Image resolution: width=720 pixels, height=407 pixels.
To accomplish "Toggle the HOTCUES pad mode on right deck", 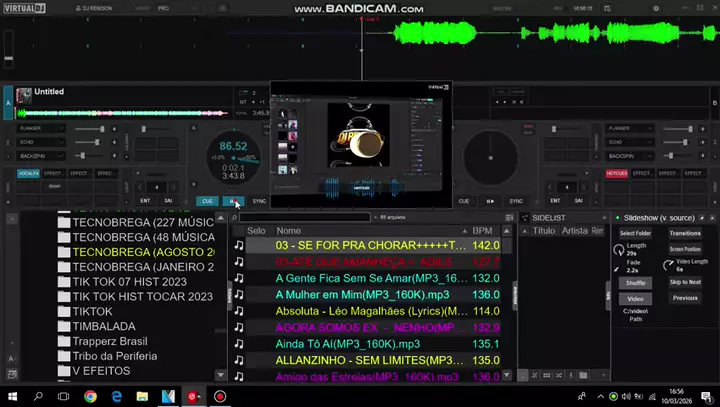I will click(618, 173).
